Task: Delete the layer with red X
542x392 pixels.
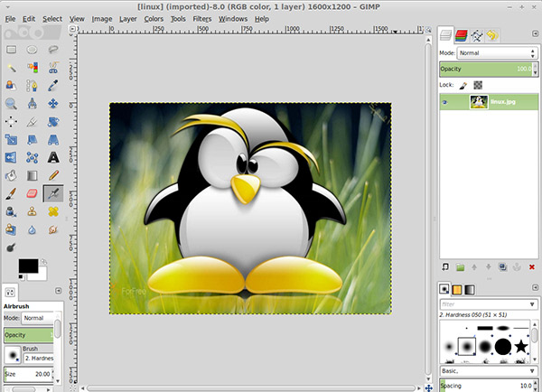Action: coord(532,267)
